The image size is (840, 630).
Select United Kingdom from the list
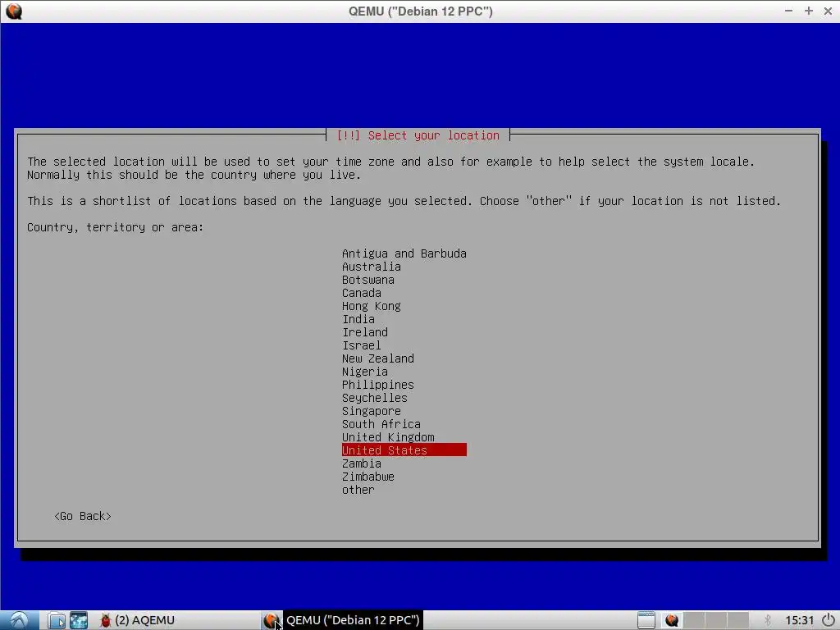click(x=388, y=437)
